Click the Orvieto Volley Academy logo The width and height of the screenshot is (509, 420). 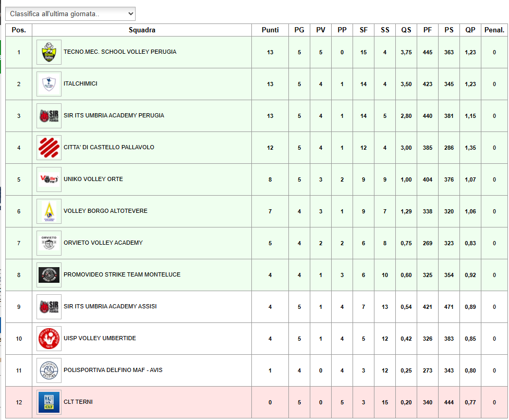[49, 243]
